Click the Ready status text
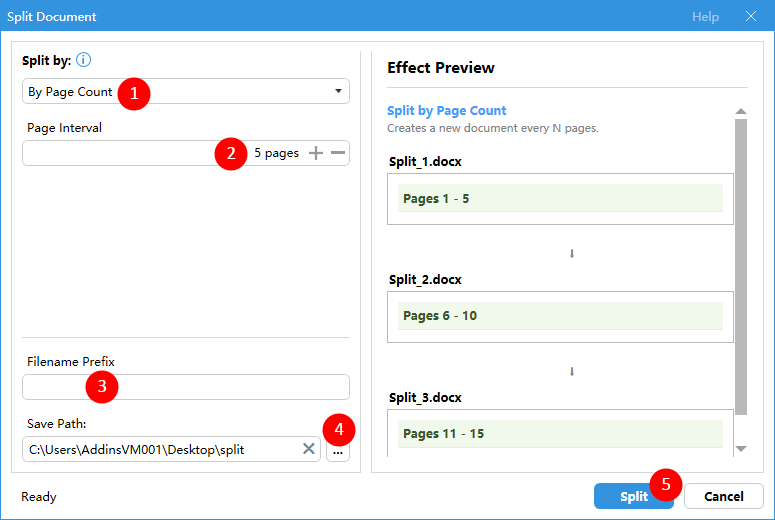This screenshot has height=520, width=775. click(39, 497)
